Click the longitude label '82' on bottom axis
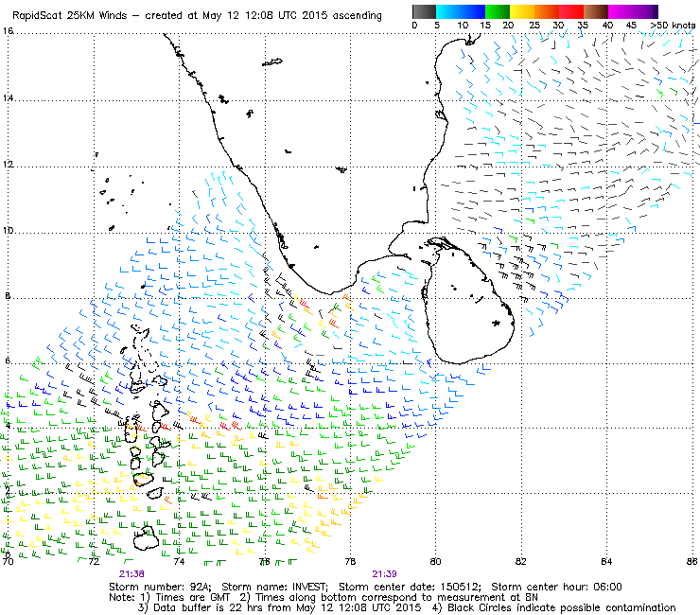 521,561
